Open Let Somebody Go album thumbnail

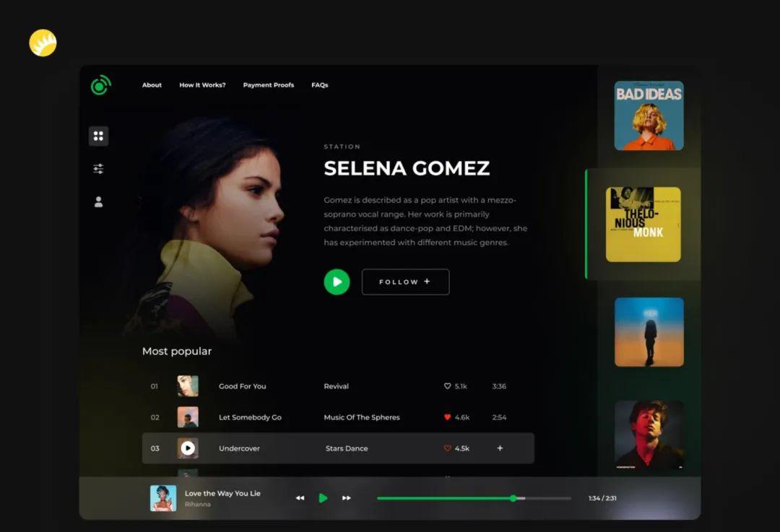click(188, 417)
